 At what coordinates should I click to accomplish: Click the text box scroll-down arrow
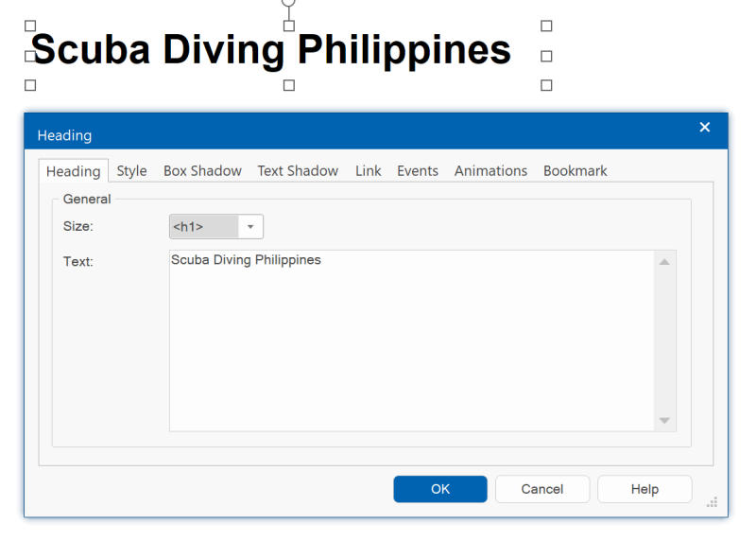[x=664, y=420]
